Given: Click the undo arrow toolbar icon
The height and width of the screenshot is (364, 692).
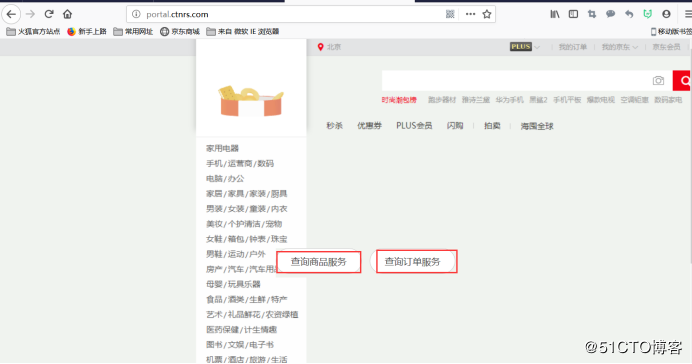Looking at the screenshot, I should click(x=629, y=14).
